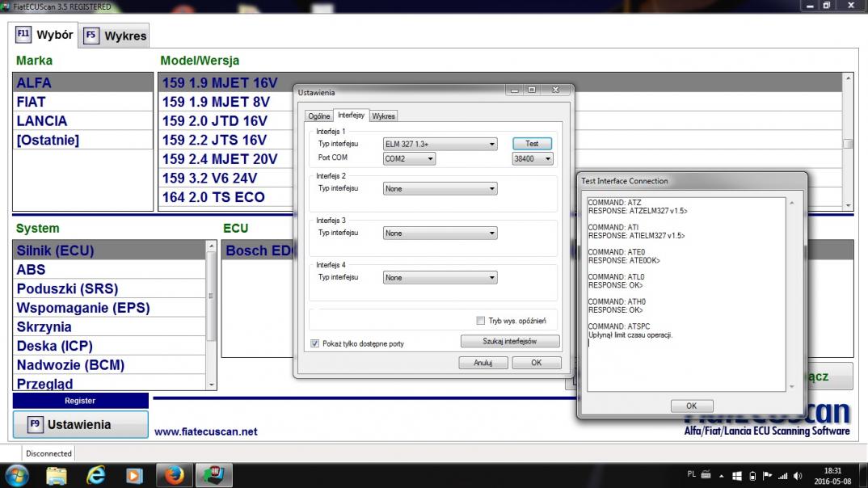Click the Test interface button
Screen dimensions: 868x488
click(532, 143)
